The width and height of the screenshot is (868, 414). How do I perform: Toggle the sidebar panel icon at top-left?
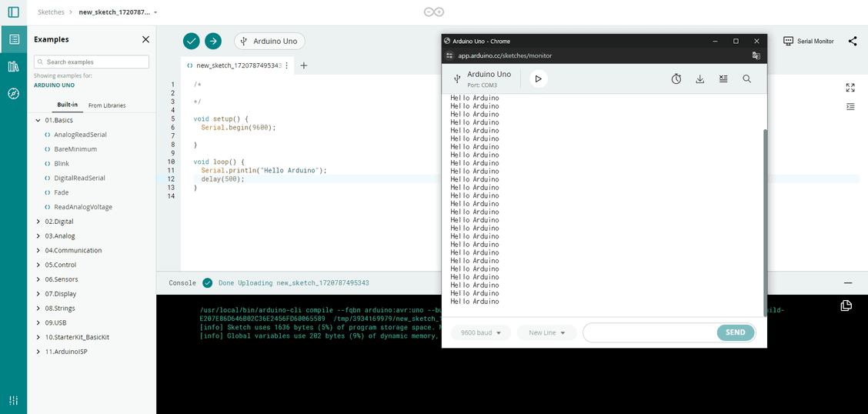click(14, 12)
